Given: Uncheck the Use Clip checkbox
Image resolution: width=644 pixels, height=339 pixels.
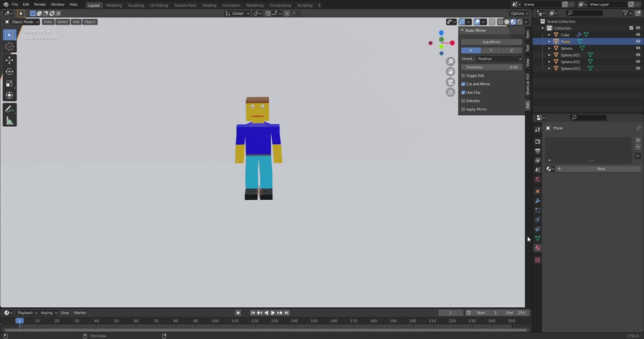Looking at the screenshot, I should pyautogui.click(x=463, y=92).
